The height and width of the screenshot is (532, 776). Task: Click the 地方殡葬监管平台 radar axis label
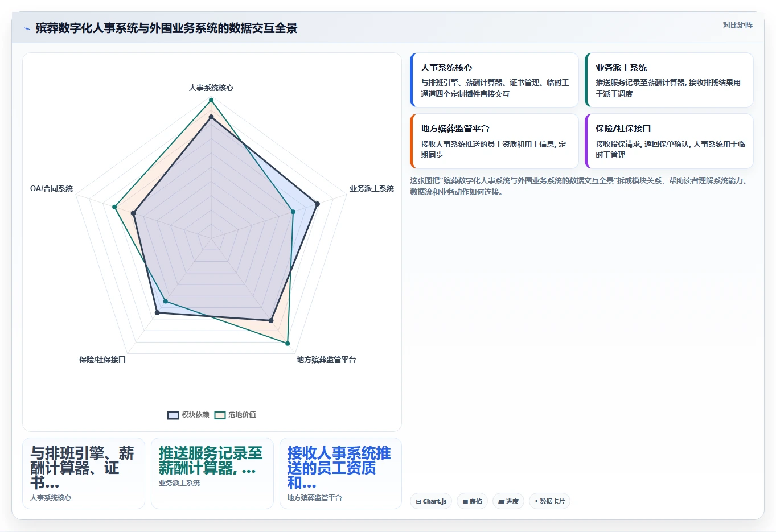click(x=326, y=360)
